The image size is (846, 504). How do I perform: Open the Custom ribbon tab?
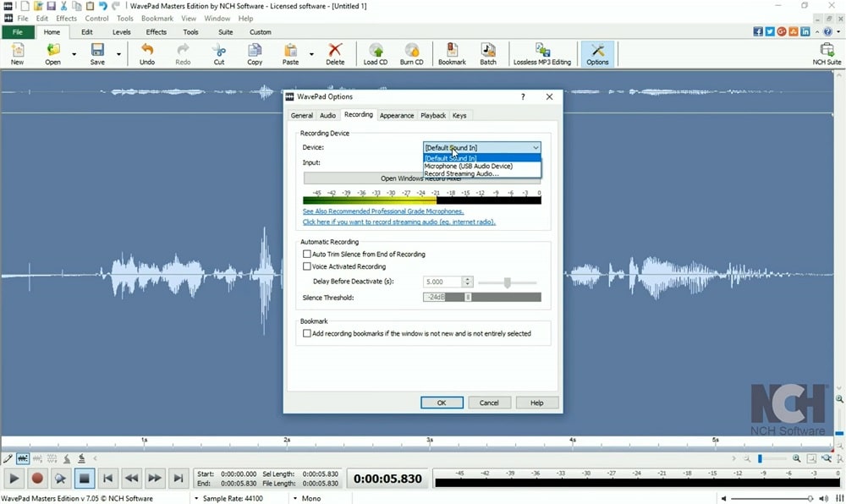(260, 32)
